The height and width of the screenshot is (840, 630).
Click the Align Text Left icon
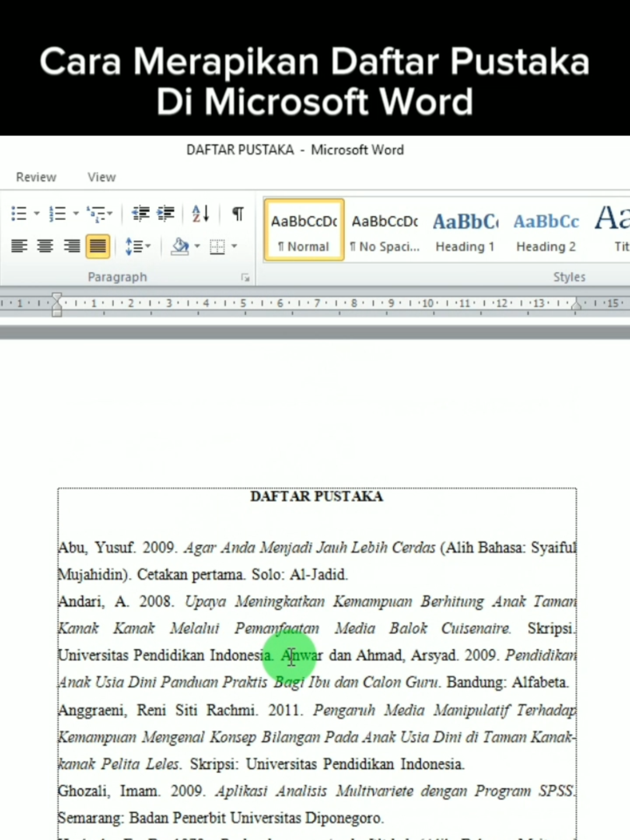coord(19,246)
